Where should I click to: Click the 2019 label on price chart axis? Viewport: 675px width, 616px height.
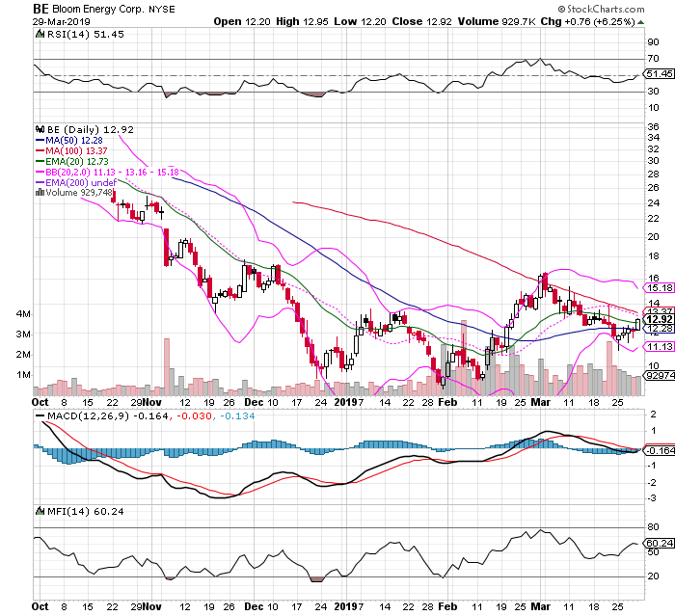[345, 403]
